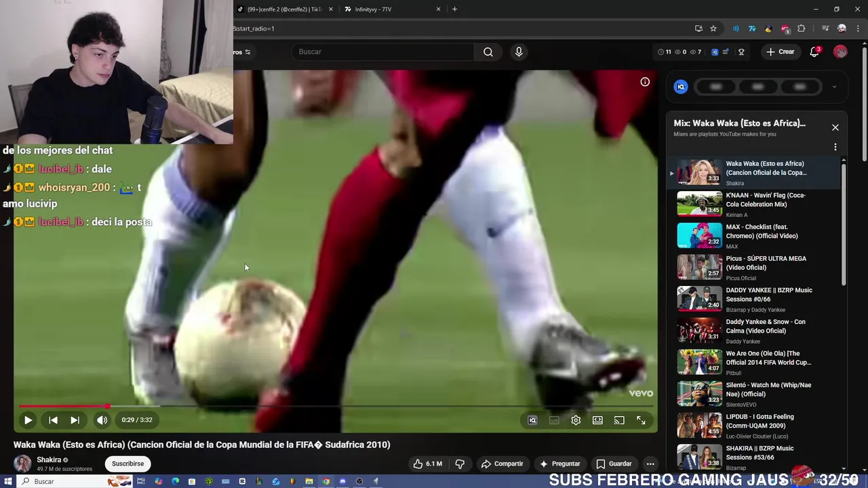Open SHAKIRA BZRP Music Sessions #53/66
This screenshot has width=868, height=488.
pos(754,457)
